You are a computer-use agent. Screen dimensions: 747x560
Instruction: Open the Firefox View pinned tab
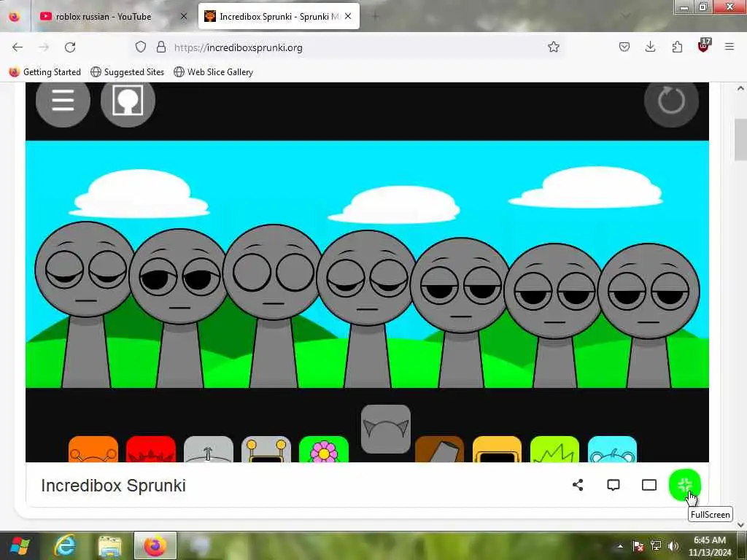coord(15,17)
